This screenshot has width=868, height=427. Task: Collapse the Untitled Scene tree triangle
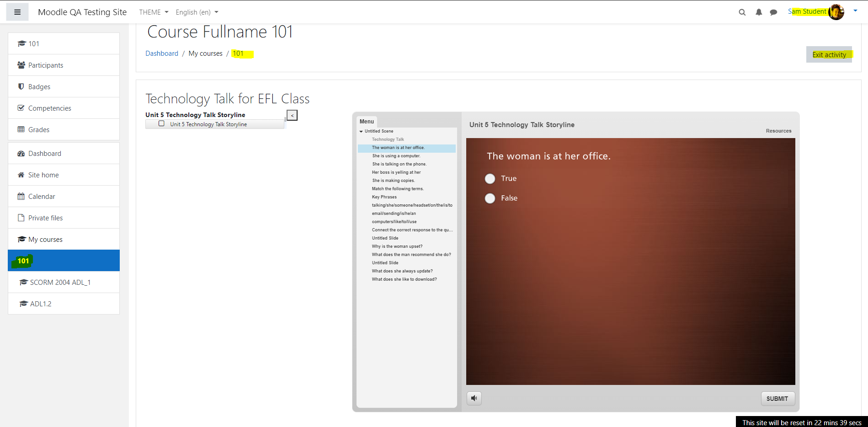[361, 131]
